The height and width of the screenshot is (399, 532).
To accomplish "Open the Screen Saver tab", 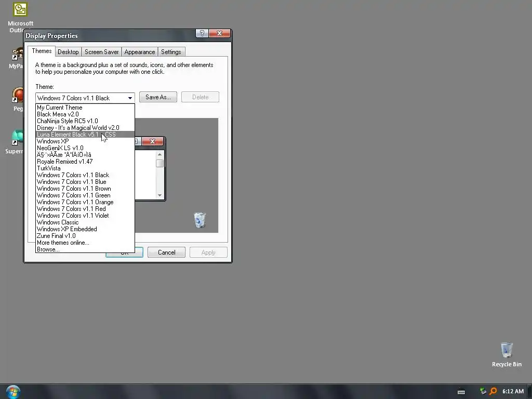I will [101, 52].
